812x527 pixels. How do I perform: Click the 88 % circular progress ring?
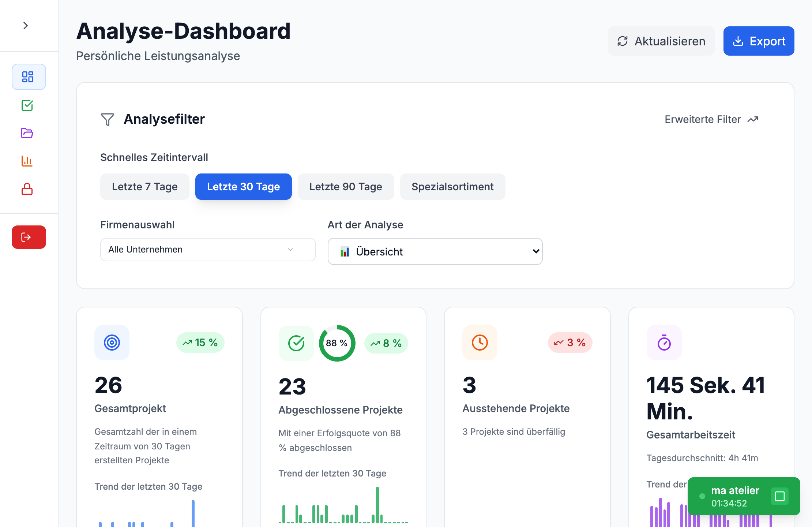tap(337, 343)
